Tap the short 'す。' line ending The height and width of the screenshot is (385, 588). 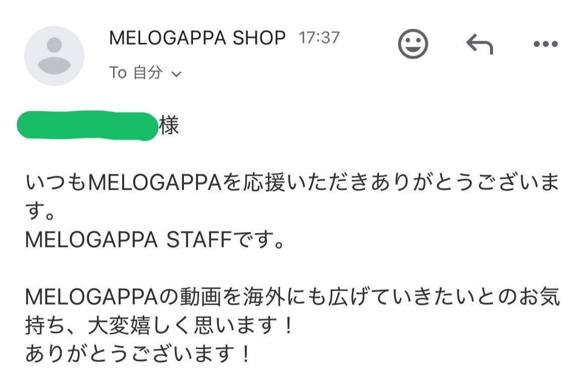point(41,211)
